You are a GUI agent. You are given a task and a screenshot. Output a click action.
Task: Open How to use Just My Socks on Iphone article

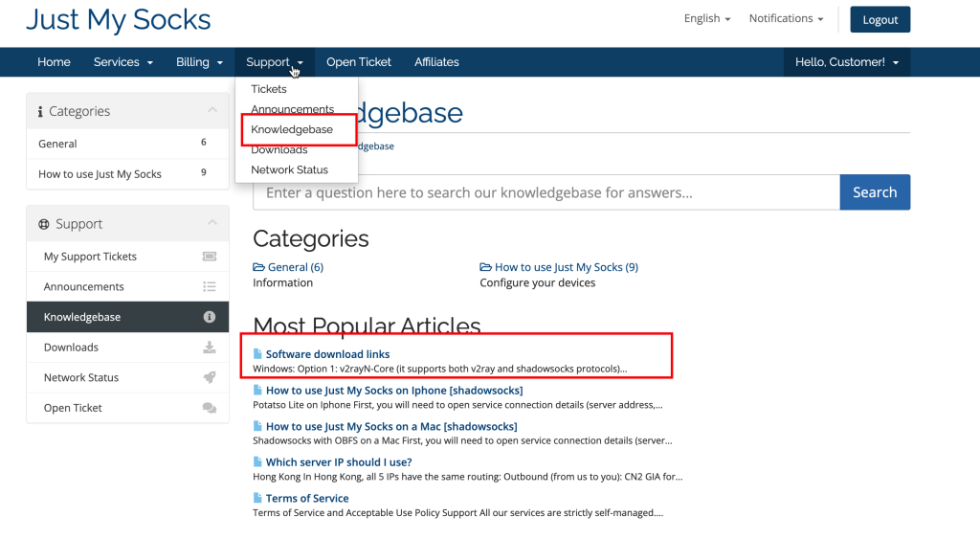tap(394, 391)
